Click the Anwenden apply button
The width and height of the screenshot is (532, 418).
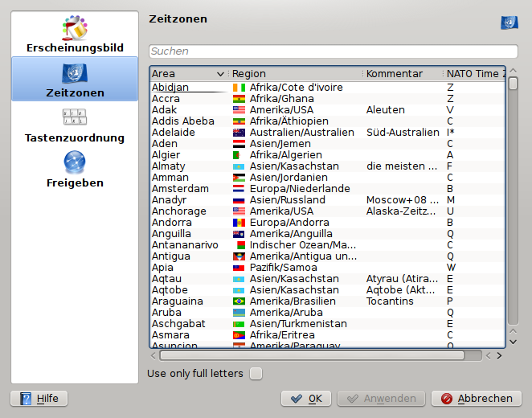381,399
